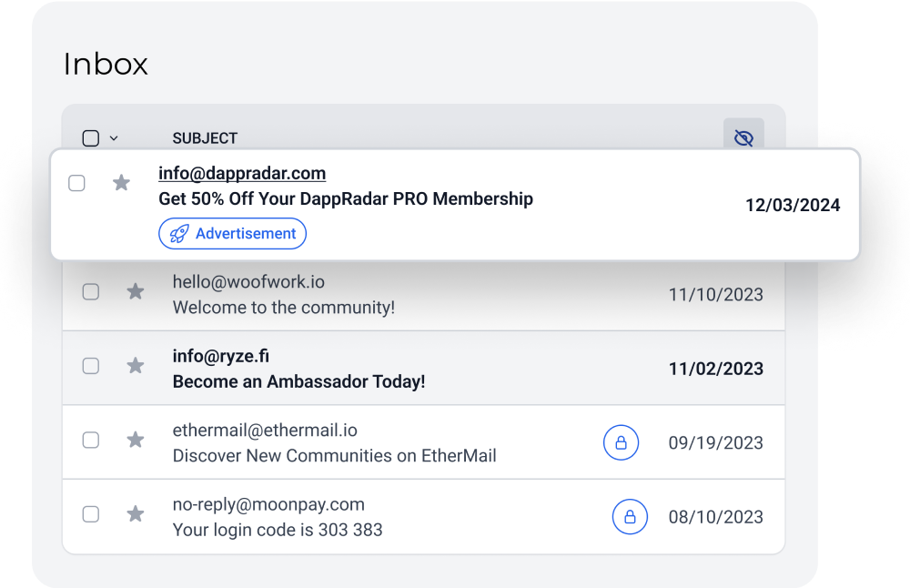
Task: Toggle the crossed-out eye visibility icon
Action: click(743, 138)
